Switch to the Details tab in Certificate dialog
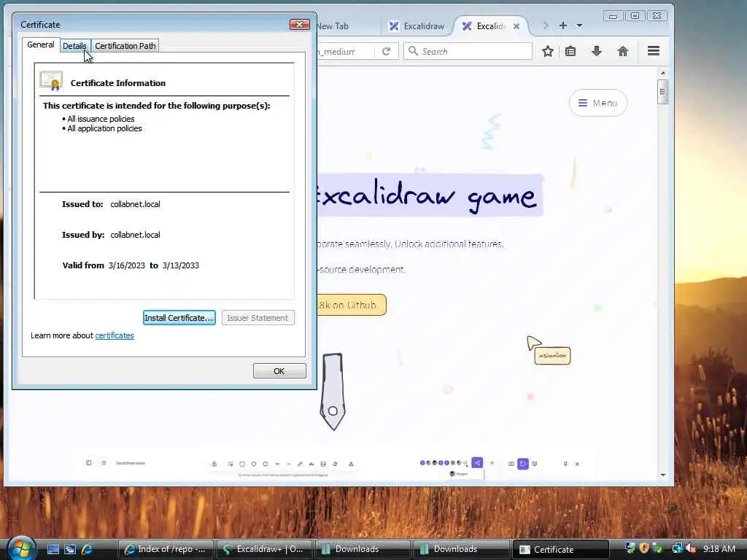Screen dimensions: 747x560 click(x=75, y=46)
